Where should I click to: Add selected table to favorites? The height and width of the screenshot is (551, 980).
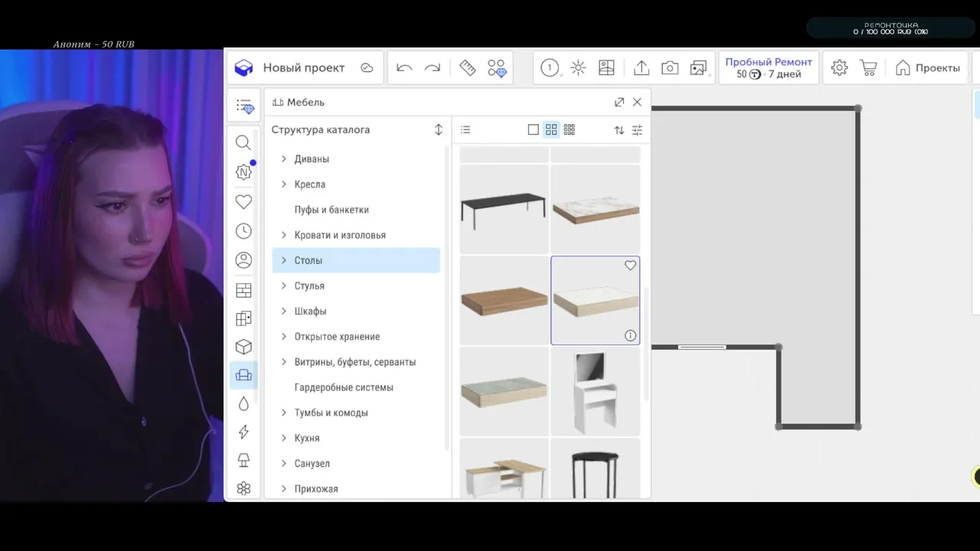tap(630, 266)
